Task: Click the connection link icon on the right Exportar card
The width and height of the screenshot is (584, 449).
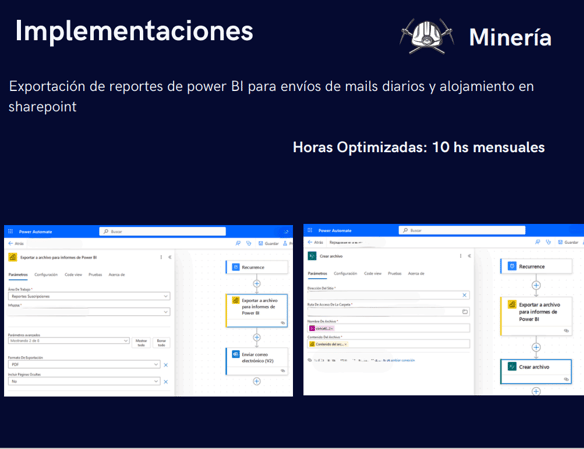Action: (566, 331)
